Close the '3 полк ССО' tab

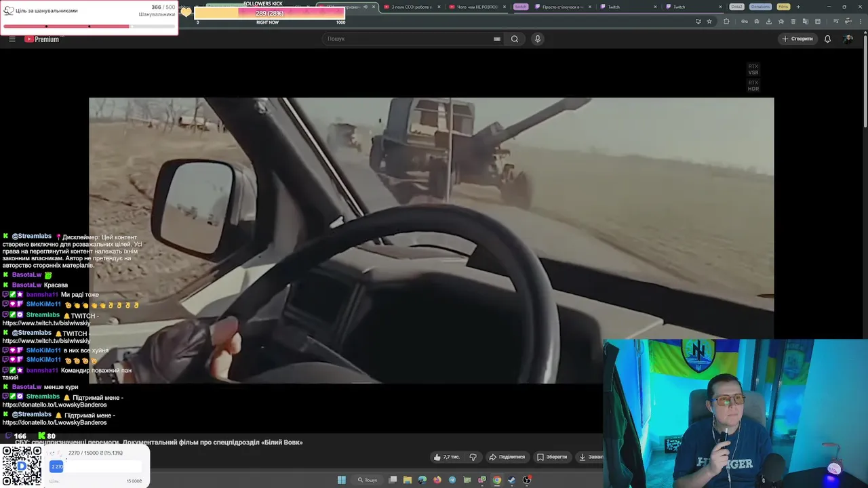[439, 7]
